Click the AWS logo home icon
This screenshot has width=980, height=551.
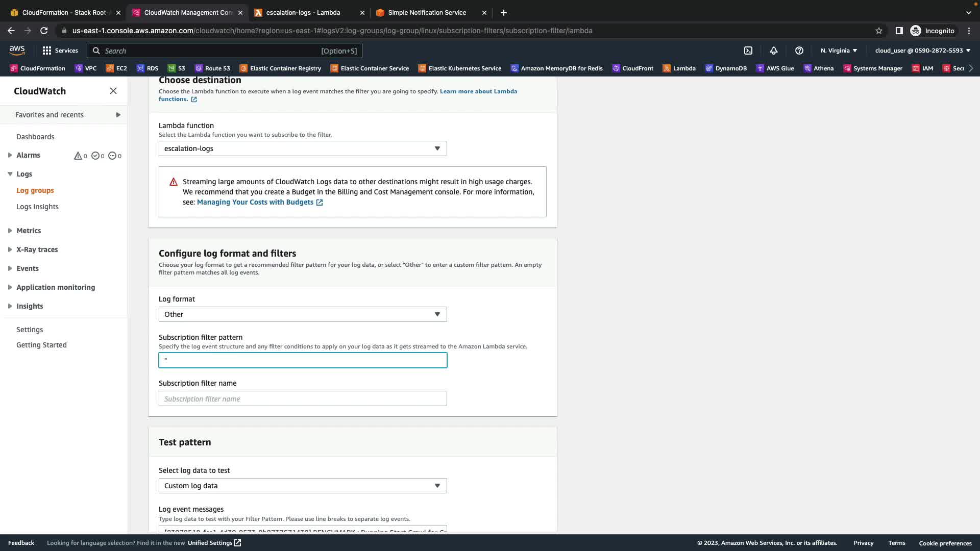(x=17, y=50)
